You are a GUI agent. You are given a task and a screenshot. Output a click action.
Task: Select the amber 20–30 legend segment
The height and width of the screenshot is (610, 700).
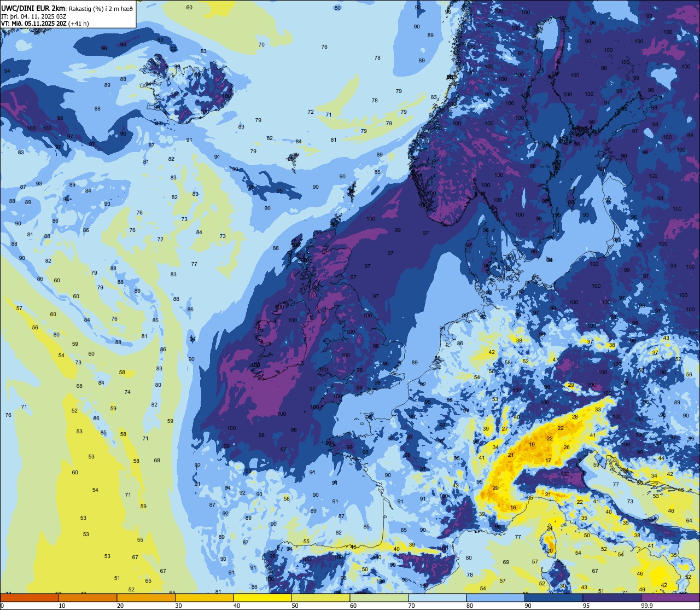(146, 598)
